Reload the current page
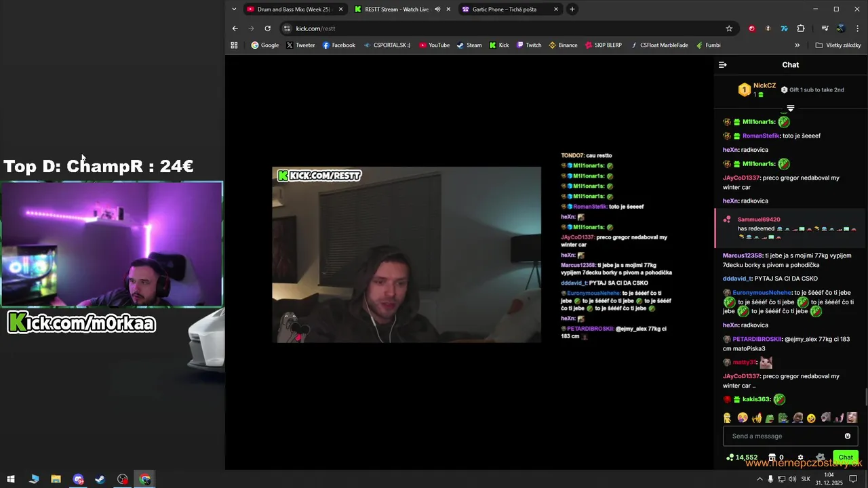Image resolution: width=868 pixels, height=488 pixels. coord(268,28)
